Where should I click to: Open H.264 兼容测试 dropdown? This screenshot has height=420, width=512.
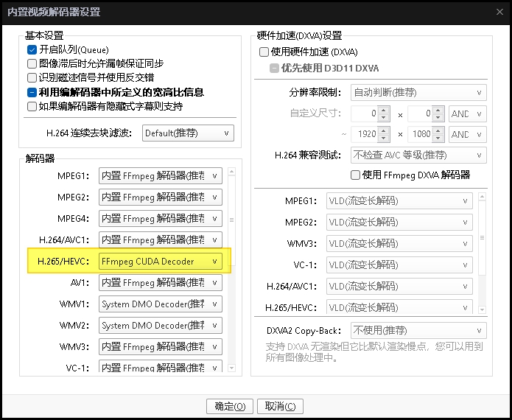point(418,155)
